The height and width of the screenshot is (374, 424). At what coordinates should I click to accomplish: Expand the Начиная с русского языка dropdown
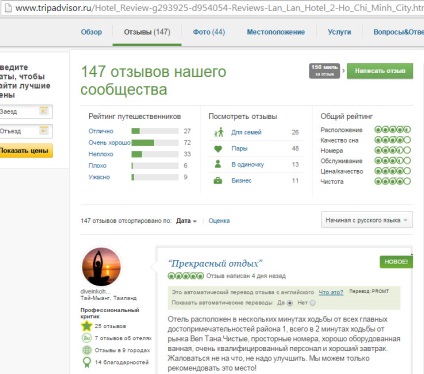point(367,220)
